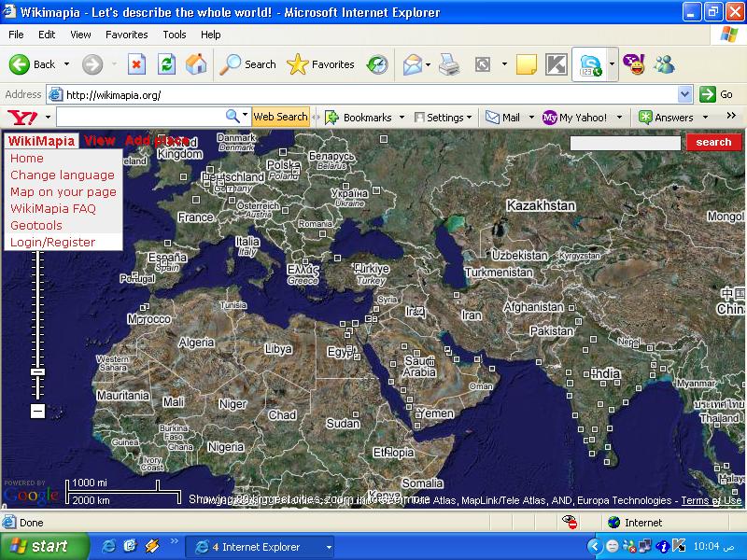Refresh the page with the green arrows icon
Viewport: 747px width, 560px height.
tap(167, 64)
